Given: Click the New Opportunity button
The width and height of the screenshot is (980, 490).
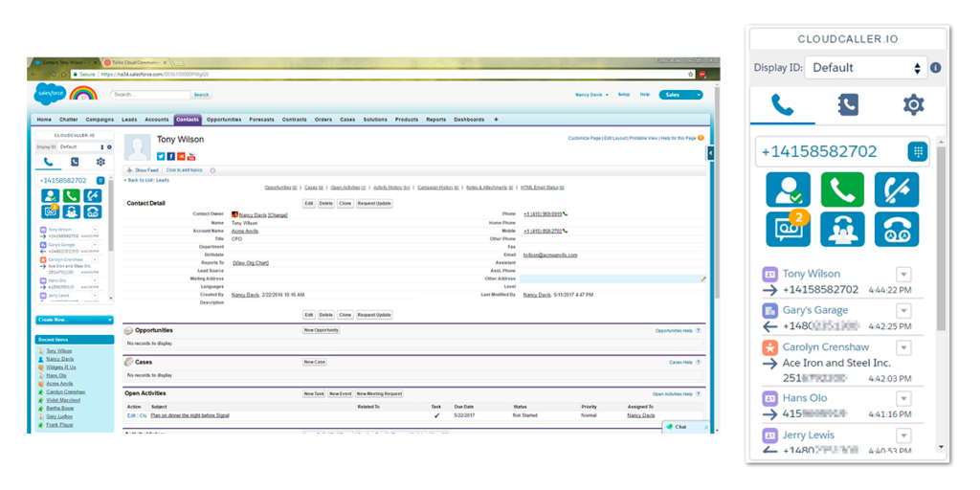Looking at the screenshot, I should [x=322, y=330].
